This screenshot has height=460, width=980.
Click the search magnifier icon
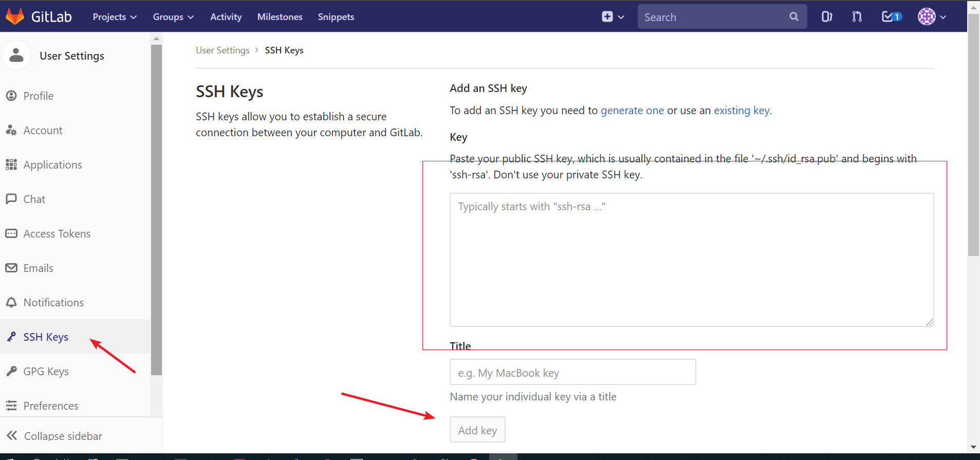pos(793,17)
